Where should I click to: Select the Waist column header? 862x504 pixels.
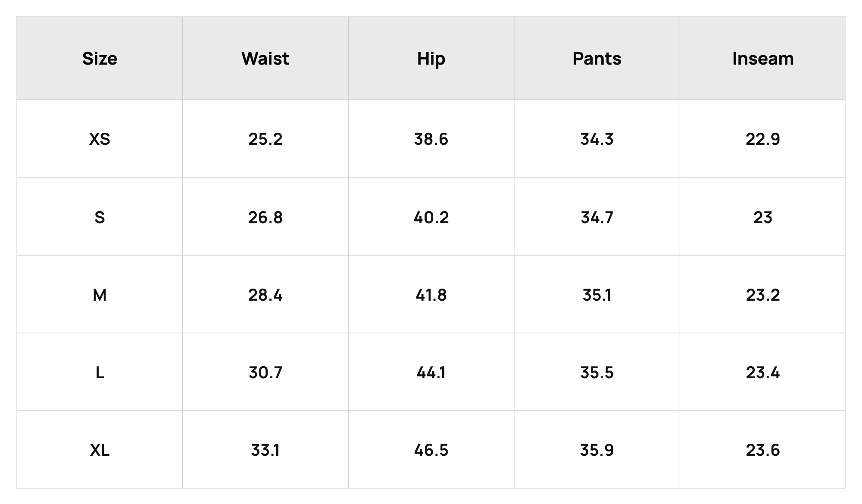pyautogui.click(x=265, y=59)
